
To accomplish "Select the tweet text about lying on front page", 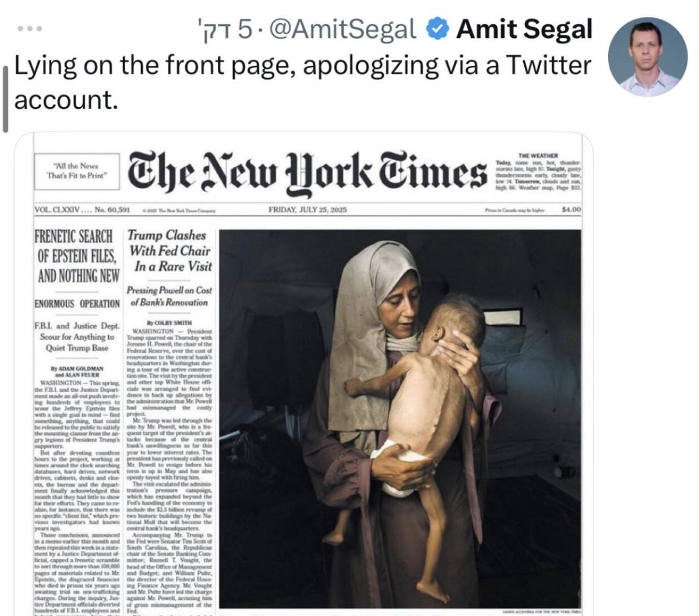I will click(x=302, y=82).
